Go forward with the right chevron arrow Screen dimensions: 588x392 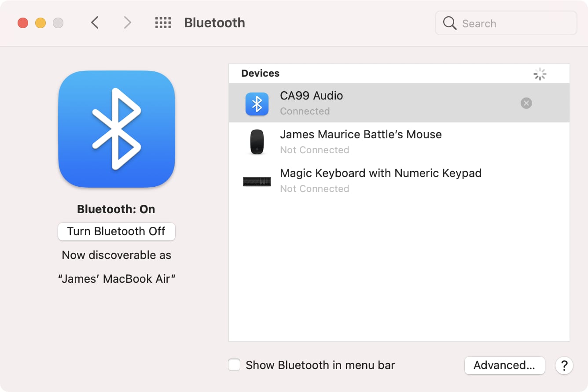tap(127, 22)
